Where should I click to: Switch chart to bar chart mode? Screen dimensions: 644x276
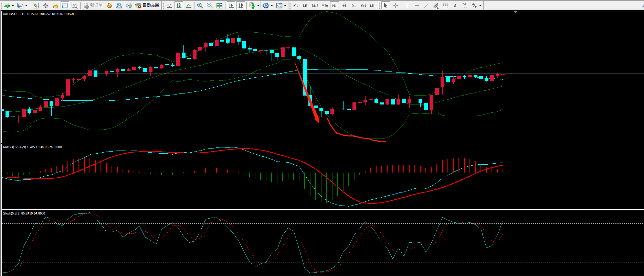[x=169, y=5]
